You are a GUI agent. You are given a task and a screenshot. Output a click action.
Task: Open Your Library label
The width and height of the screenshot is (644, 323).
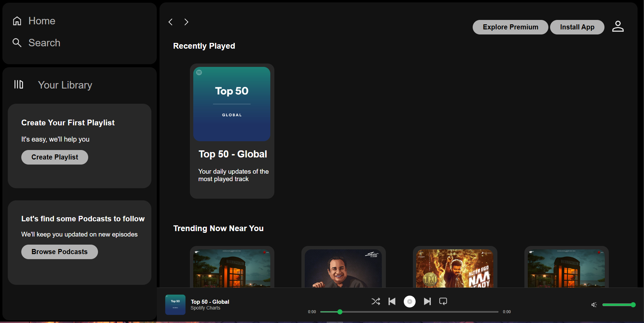(65, 85)
